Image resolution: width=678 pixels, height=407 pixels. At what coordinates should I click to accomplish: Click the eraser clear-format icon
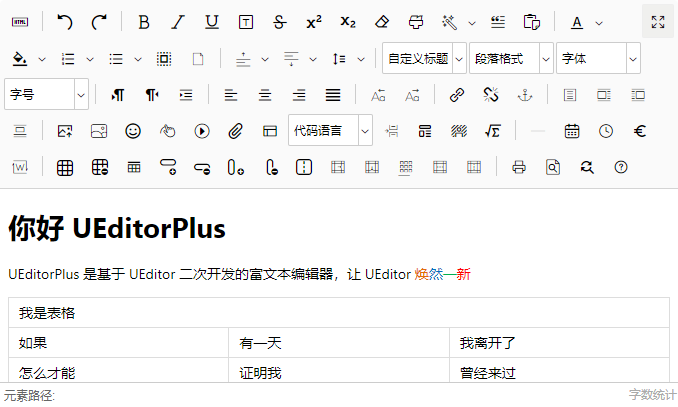coord(381,22)
